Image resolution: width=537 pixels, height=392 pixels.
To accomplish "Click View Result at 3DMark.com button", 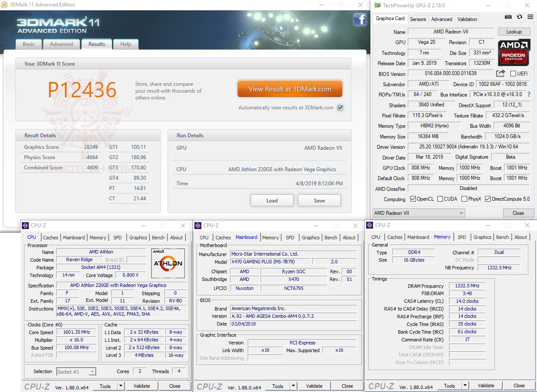I will pyautogui.click(x=290, y=89).
